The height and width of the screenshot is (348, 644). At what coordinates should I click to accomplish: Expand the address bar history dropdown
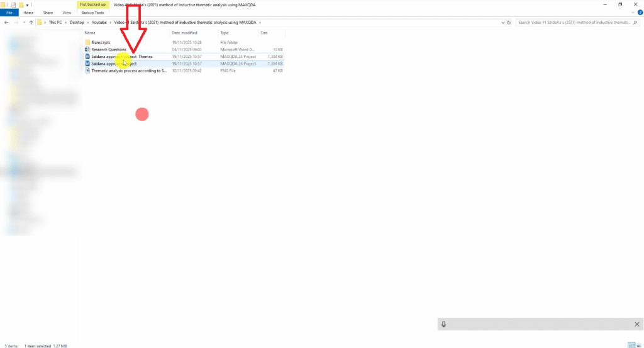coord(503,23)
